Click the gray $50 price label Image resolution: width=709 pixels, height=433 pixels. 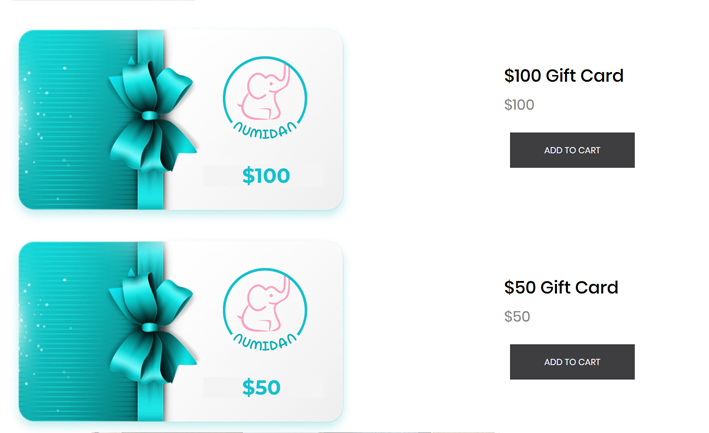tap(517, 317)
